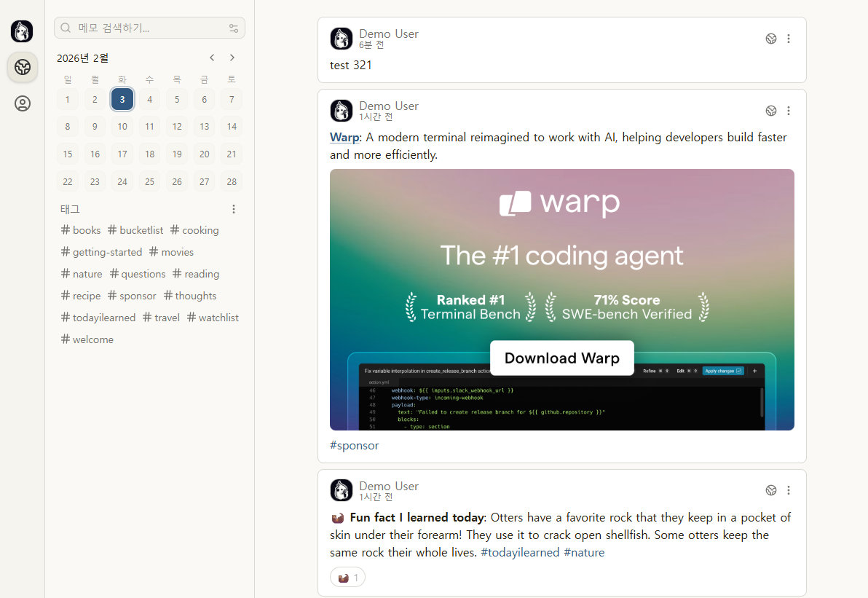Go to the next month

tap(232, 58)
